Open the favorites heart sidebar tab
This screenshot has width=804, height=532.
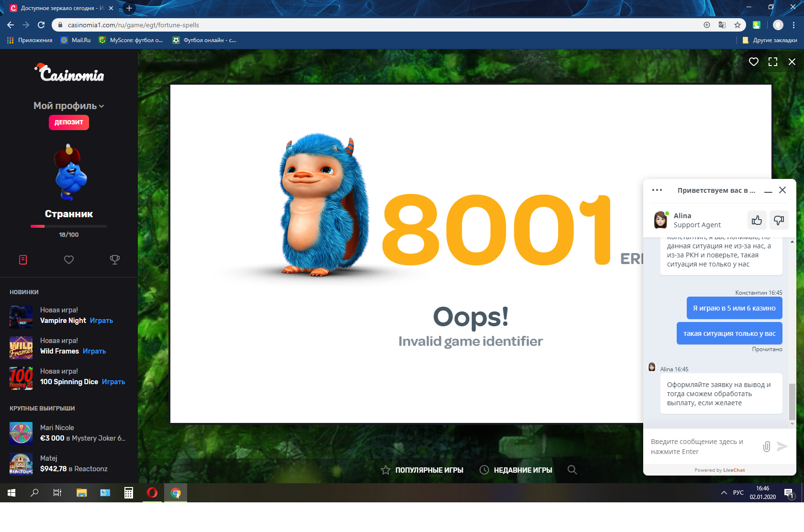[69, 260]
